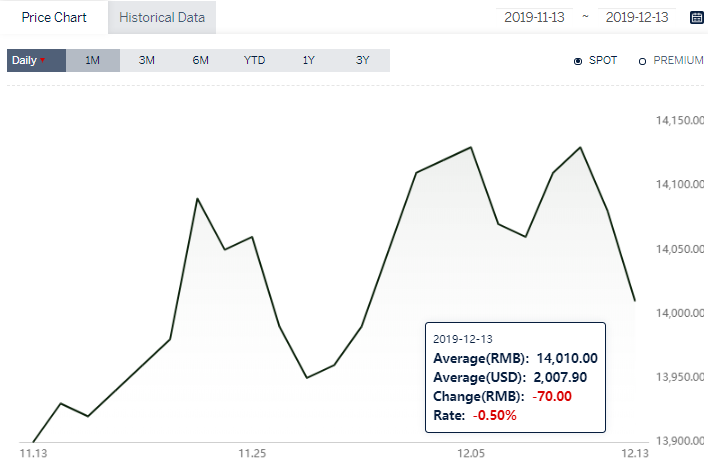This screenshot has width=708, height=468.
Task: Expand the Daily interval dropdown
Action: point(37,61)
